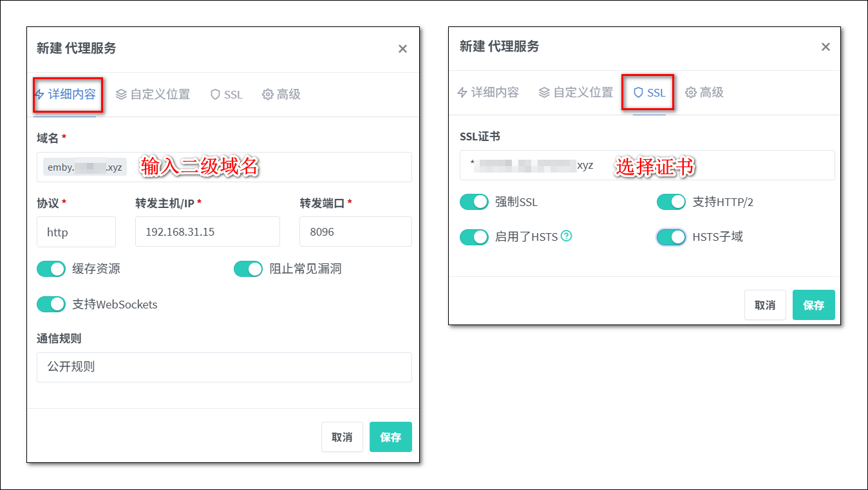868x490 pixels.
Task: Click 保存 in the left dialog
Action: click(390, 437)
